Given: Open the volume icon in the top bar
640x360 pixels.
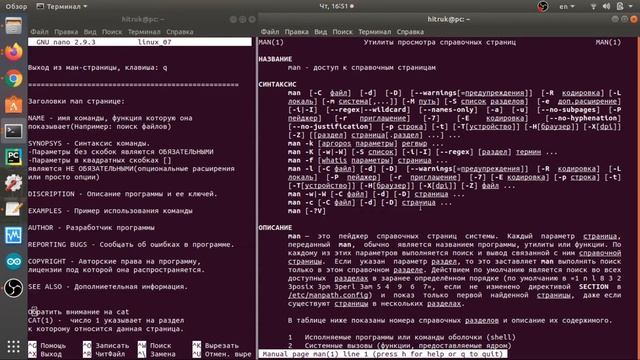Looking at the screenshot, I should (607, 6).
